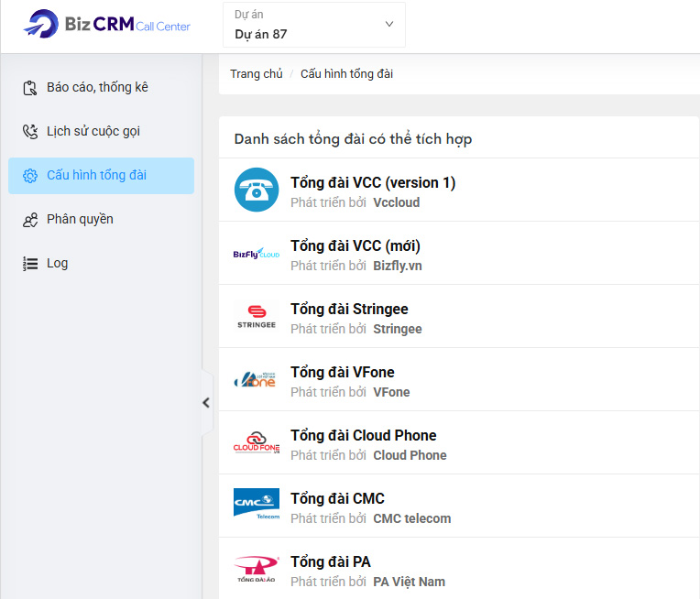Image resolution: width=700 pixels, height=599 pixels.
Task: Click Trang chủ breadcrumb link
Action: 256,74
